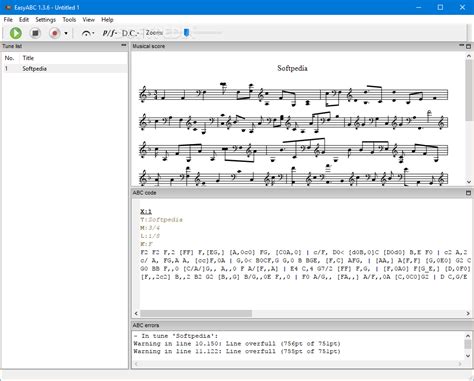Stop playback using the square stop button
The height and width of the screenshot is (381, 474).
35,33
